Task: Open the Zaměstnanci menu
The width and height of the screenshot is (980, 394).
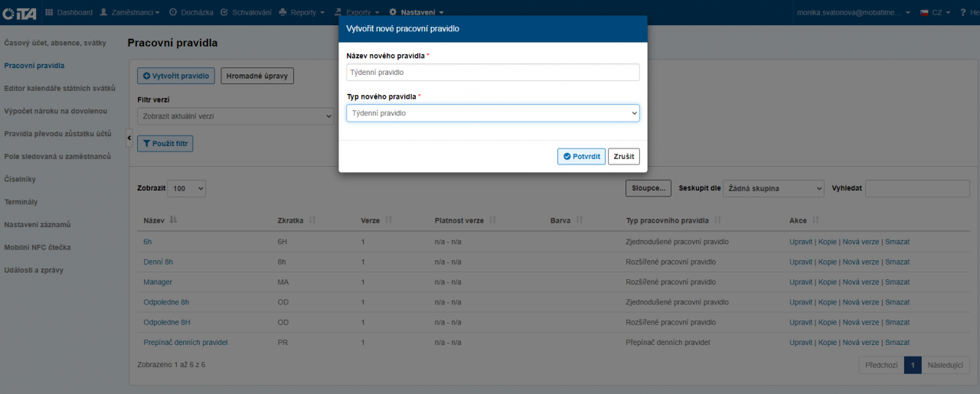Action: tap(129, 12)
